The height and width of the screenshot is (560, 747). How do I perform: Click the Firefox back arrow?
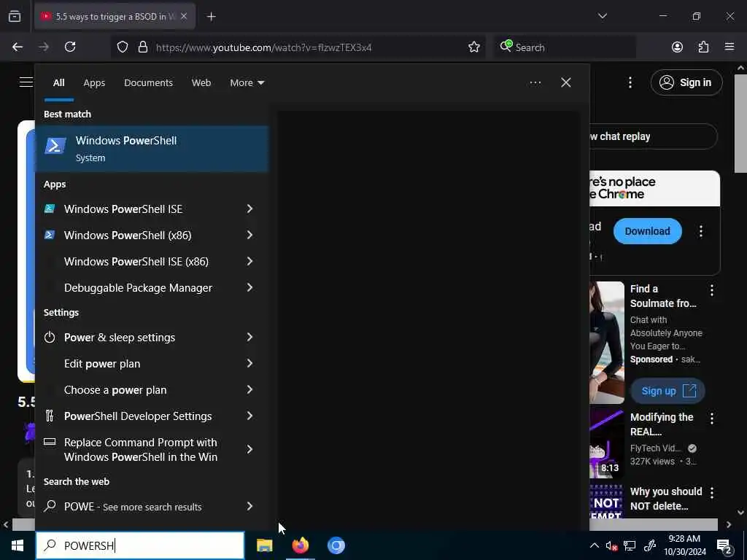pyautogui.click(x=18, y=47)
